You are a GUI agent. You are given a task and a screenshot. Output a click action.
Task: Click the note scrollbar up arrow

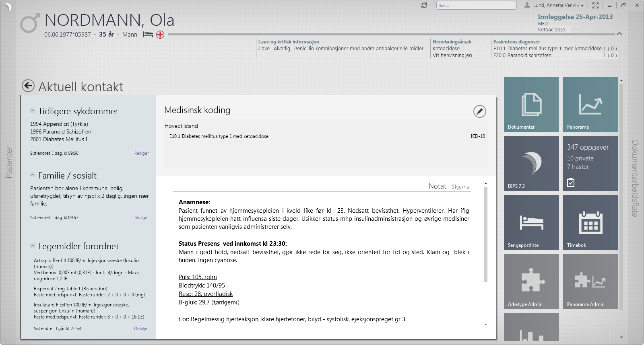[486, 184]
